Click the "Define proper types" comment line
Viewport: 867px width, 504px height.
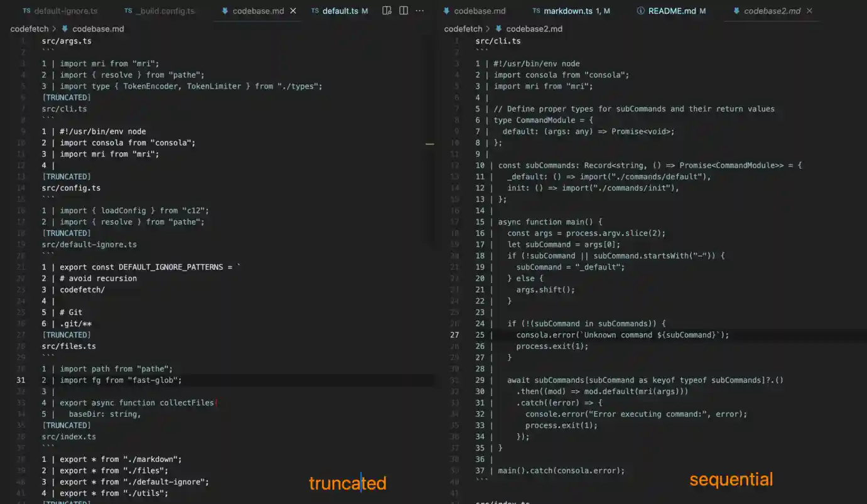coord(625,109)
